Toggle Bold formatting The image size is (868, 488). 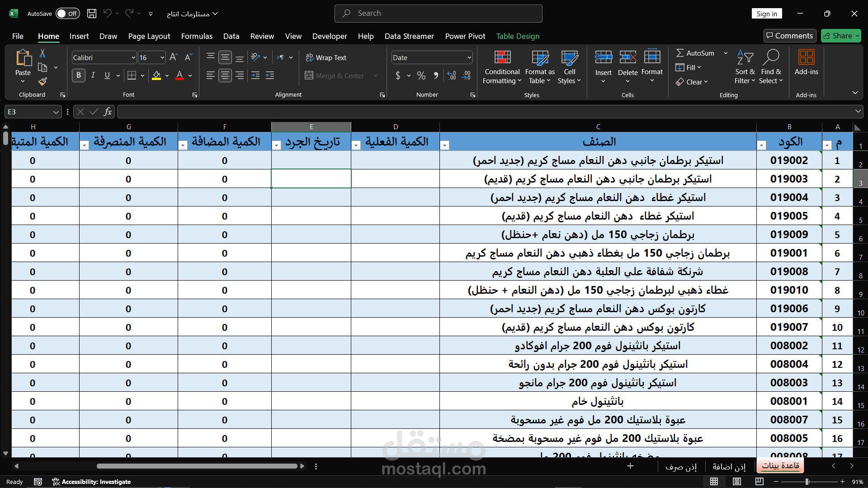point(79,75)
